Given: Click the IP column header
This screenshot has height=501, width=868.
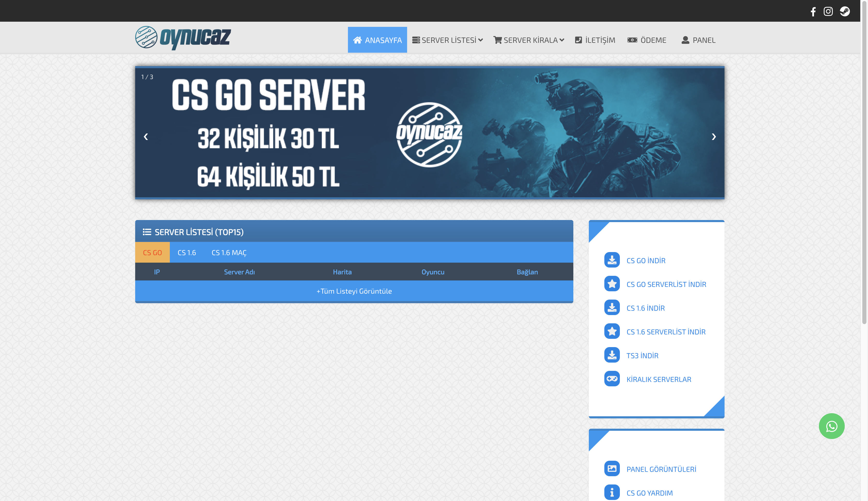Looking at the screenshot, I should pyautogui.click(x=157, y=272).
